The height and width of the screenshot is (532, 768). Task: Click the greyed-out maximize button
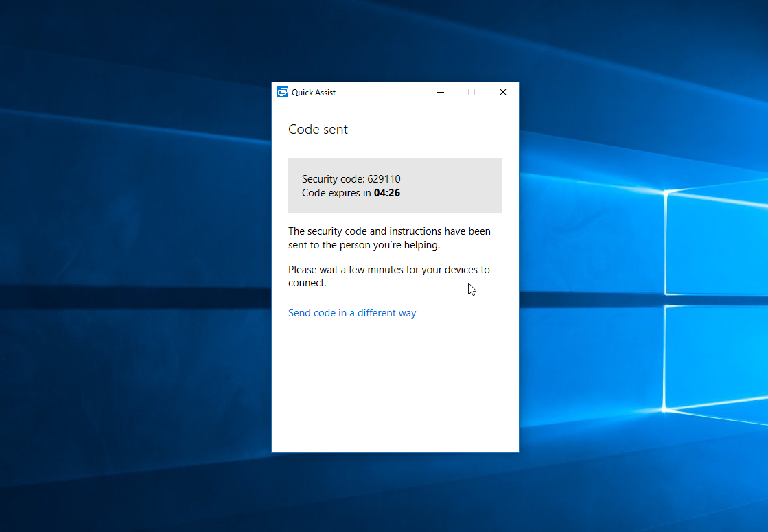(472, 92)
